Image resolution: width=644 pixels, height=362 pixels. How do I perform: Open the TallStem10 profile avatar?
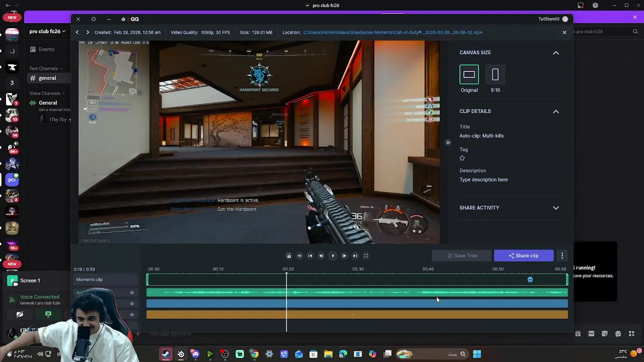coord(565,19)
